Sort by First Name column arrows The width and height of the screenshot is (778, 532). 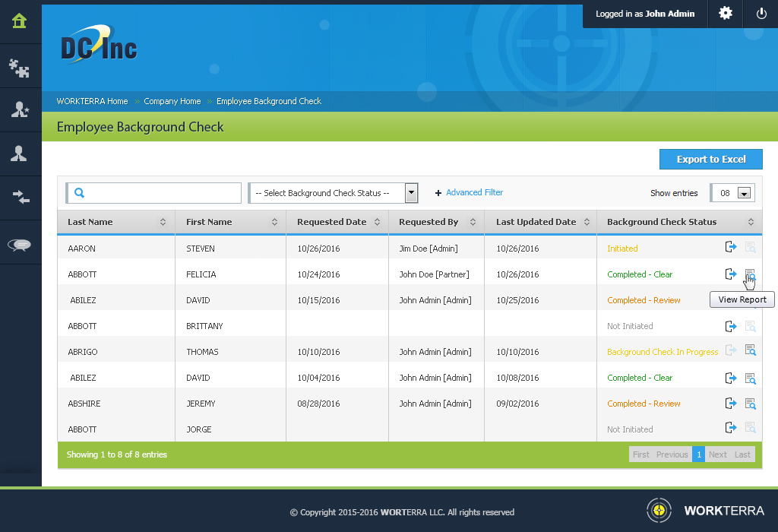(x=274, y=222)
